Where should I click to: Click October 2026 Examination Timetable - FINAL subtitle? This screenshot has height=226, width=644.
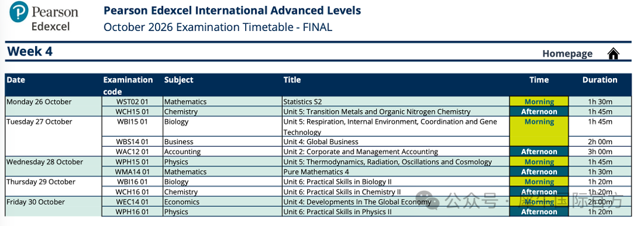218,27
